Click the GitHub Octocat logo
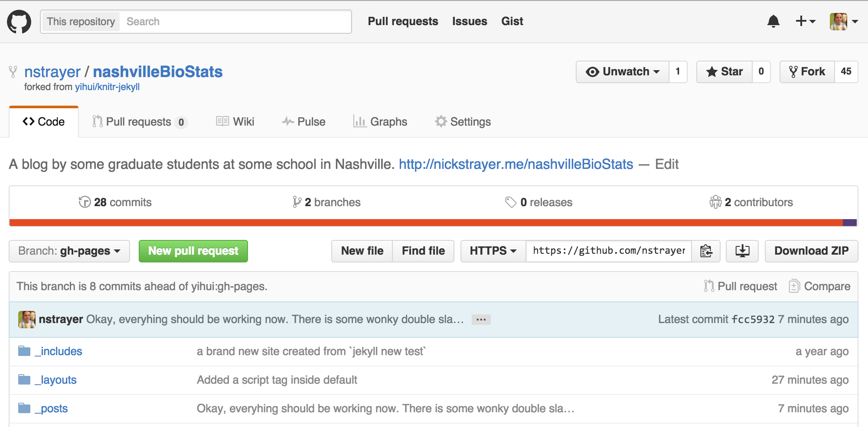The image size is (868, 427). tap(19, 21)
